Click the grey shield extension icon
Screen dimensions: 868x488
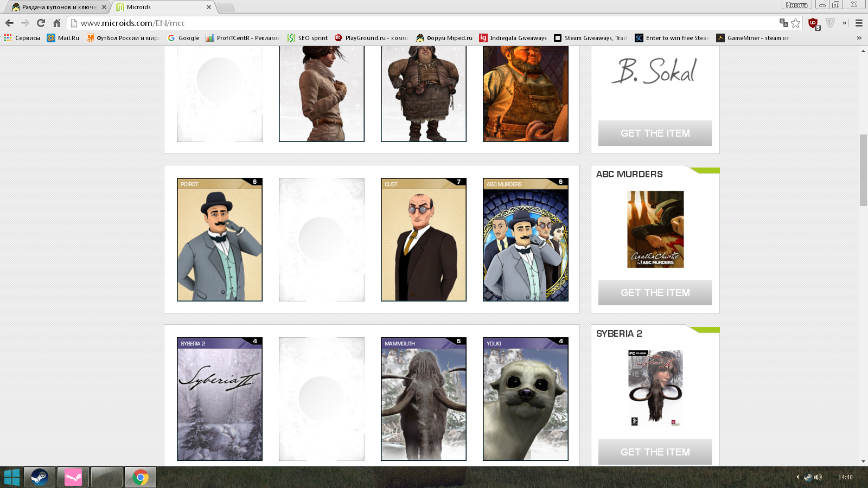(x=830, y=23)
